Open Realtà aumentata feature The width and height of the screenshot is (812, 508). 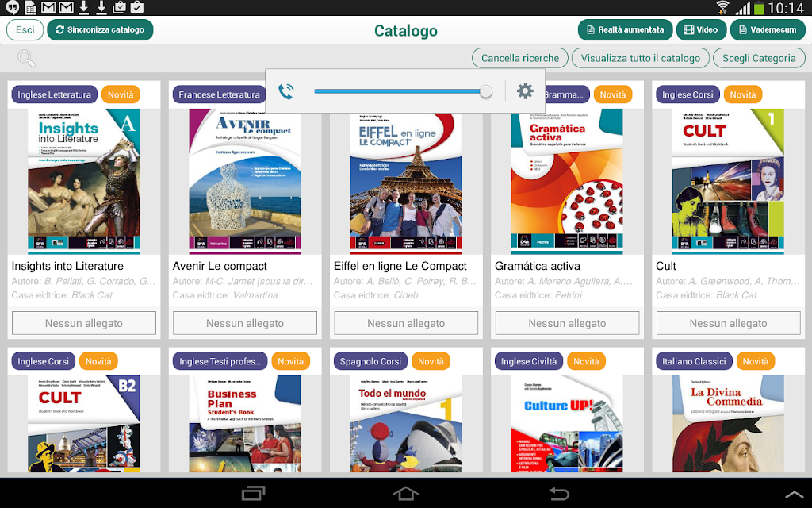click(625, 29)
